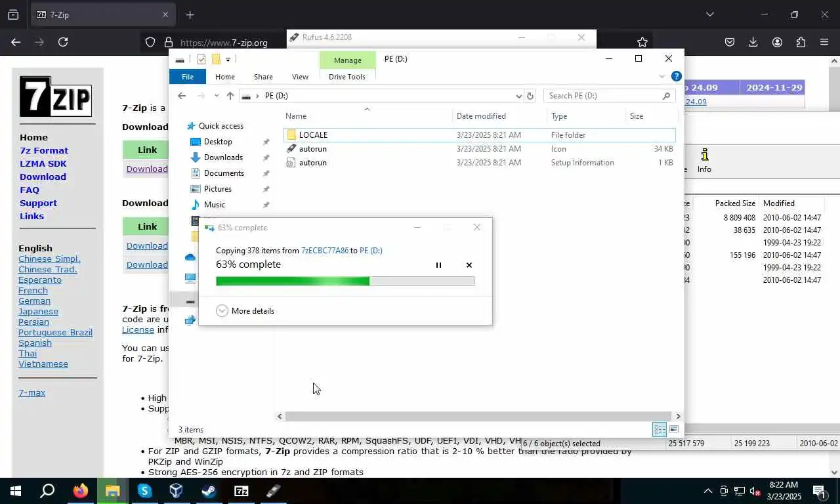This screenshot has width=840, height=504.
Task: List all tabs dropdown in Firefox
Action: point(709,14)
